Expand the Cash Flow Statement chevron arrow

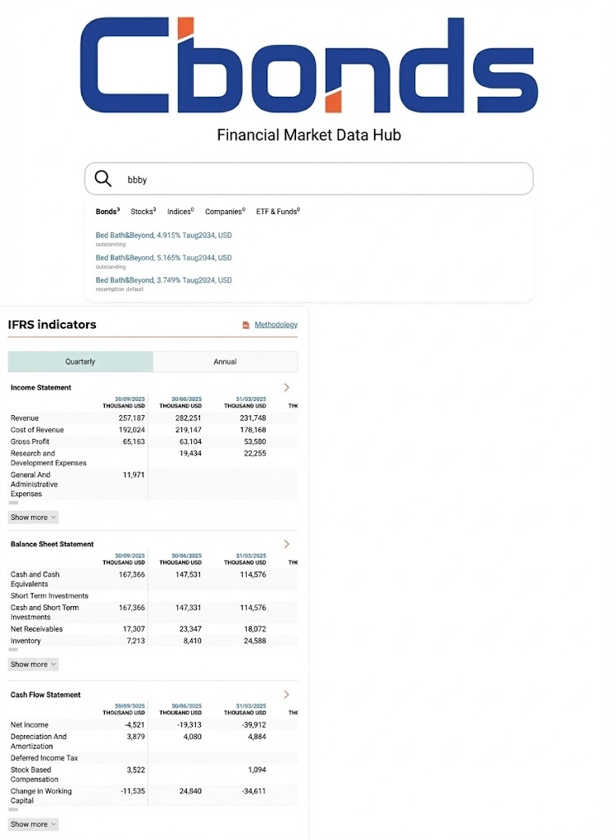(286, 694)
